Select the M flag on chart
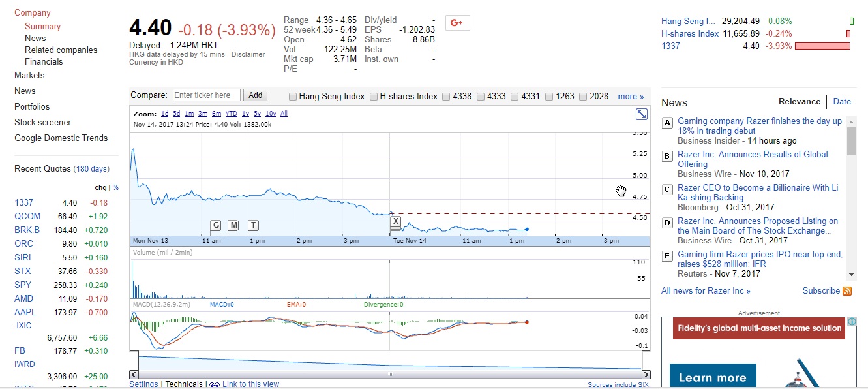 tap(233, 225)
